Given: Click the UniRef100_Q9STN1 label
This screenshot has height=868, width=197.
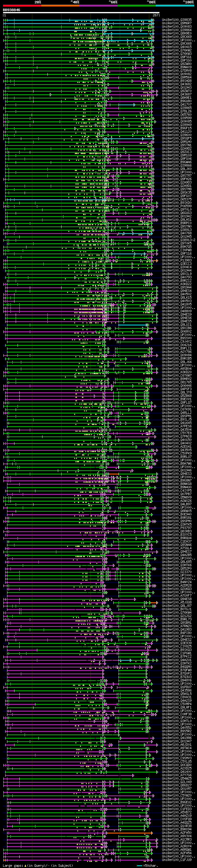Looking at the screenshot, I should (177, 145).
